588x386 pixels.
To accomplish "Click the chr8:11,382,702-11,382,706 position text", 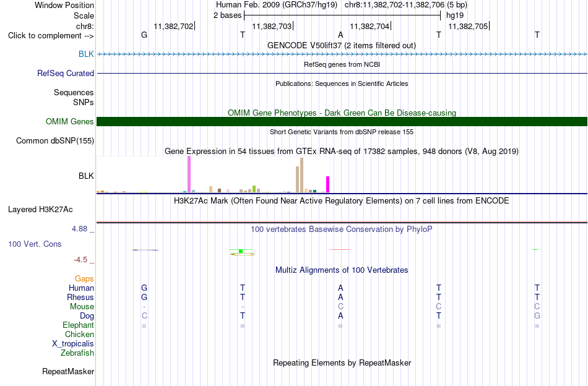I will point(394,5).
